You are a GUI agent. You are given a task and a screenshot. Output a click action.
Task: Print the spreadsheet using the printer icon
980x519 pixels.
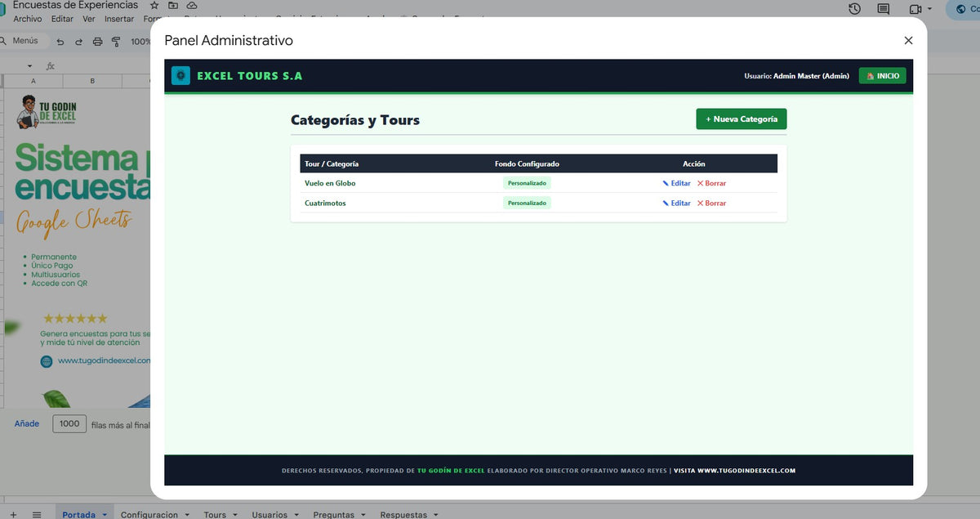98,42
